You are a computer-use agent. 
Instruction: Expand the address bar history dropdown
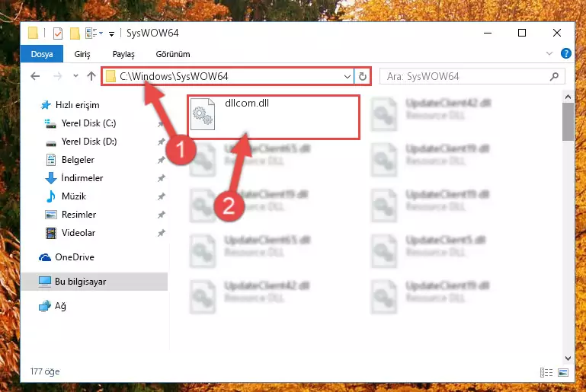347,77
